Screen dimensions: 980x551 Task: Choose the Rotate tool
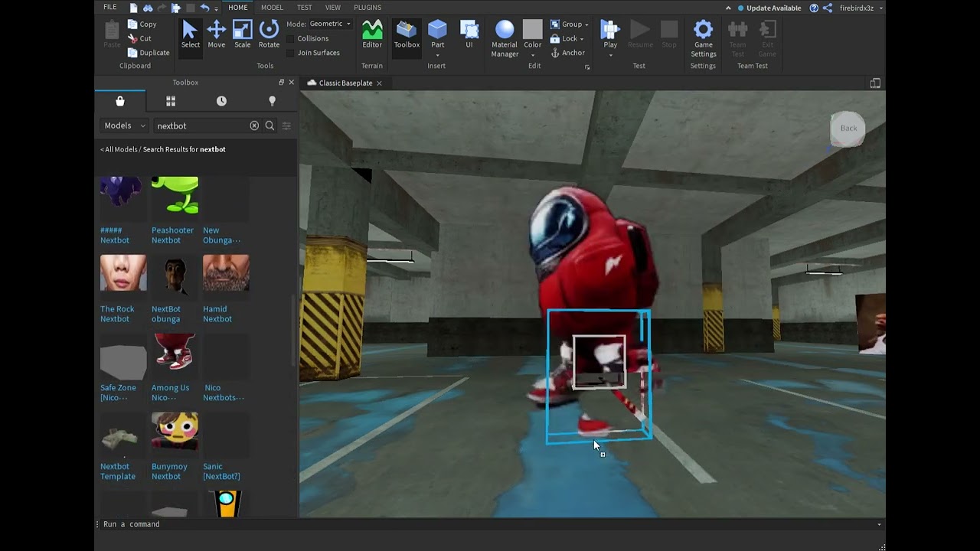(x=269, y=34)
